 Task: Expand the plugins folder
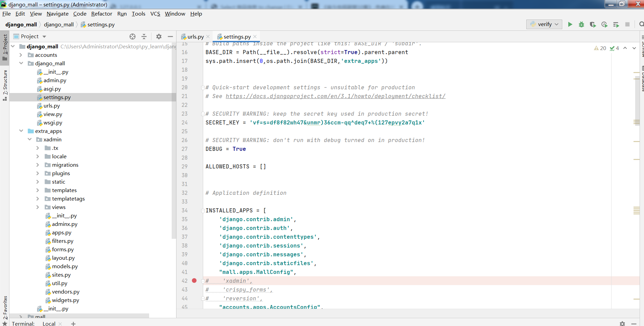[x=38, y=173]
